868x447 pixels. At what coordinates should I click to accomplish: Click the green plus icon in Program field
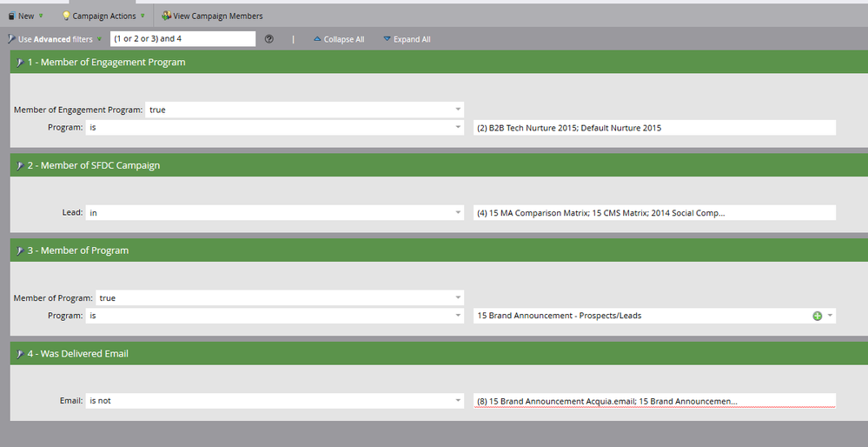coord(817,316)
